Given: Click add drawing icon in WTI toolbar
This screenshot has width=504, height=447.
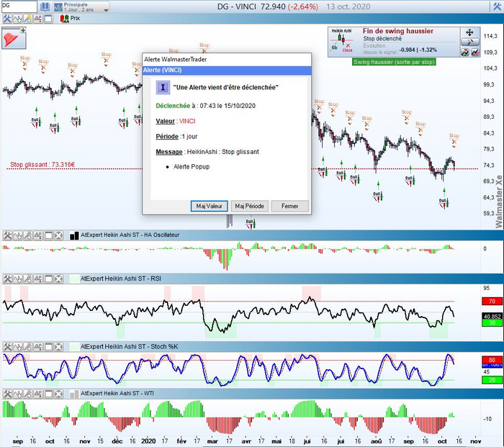Looking at the screenshot, I should [27, 394].
